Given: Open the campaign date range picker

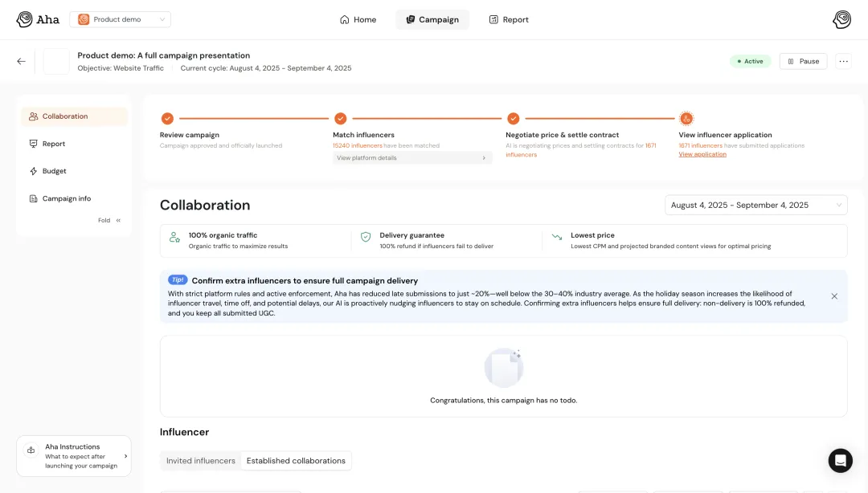Looking at the screenshot, I should [x=755, y=206].
